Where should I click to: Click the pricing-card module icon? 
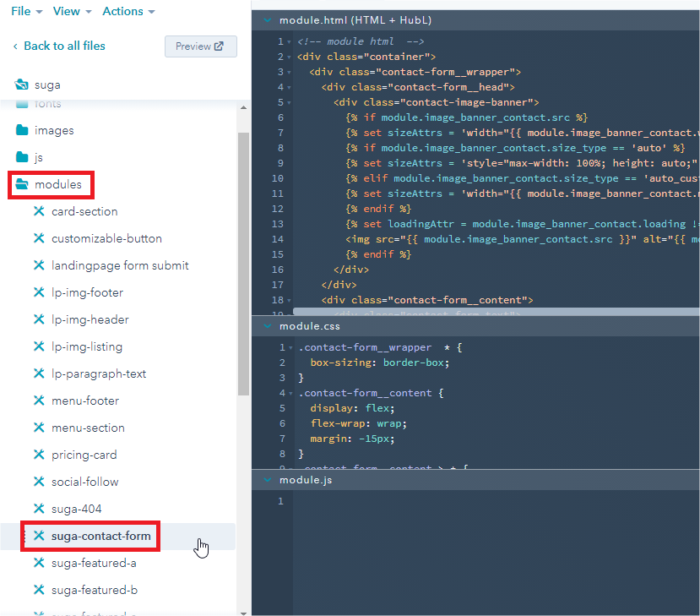(38, 455)
